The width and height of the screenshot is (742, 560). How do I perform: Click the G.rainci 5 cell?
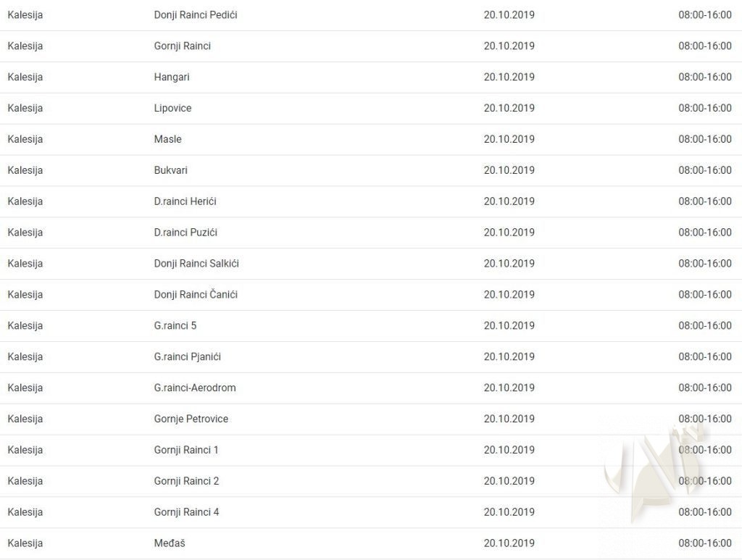click(x=175, y=326)
